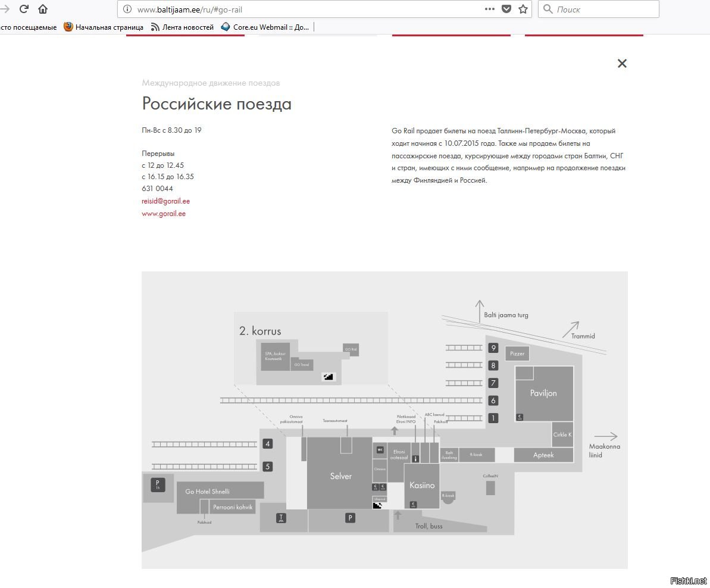Image resolution: width=710 pixels, height=588 pixels.
Task: Select platform 7 marker on the map
Action: point(493,383)
